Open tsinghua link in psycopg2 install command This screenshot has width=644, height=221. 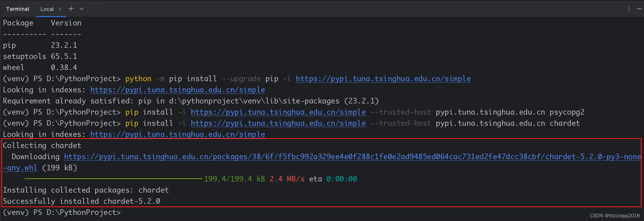tap(278, 112)
